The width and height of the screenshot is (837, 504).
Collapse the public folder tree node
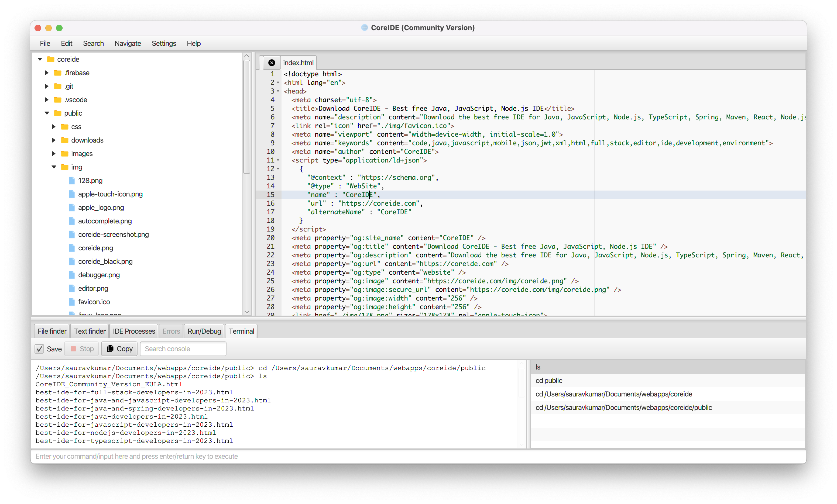click(x=47, y=113)
